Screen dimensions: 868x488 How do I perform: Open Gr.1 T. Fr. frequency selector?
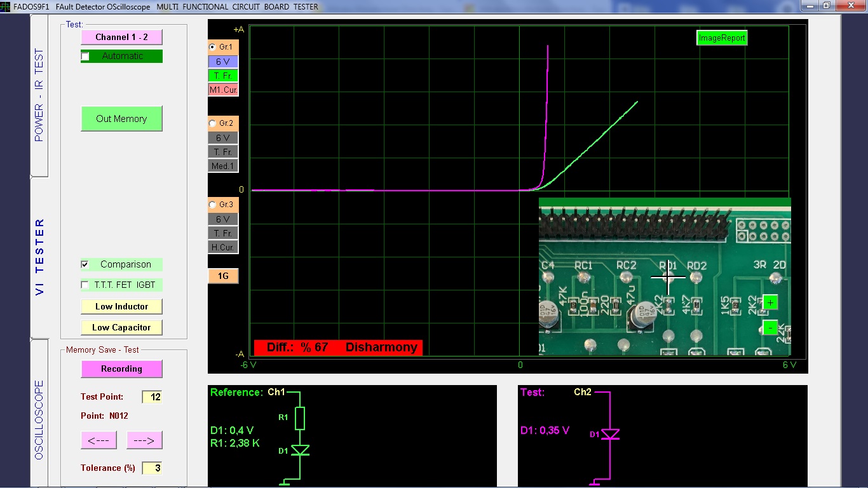(222, 76)
